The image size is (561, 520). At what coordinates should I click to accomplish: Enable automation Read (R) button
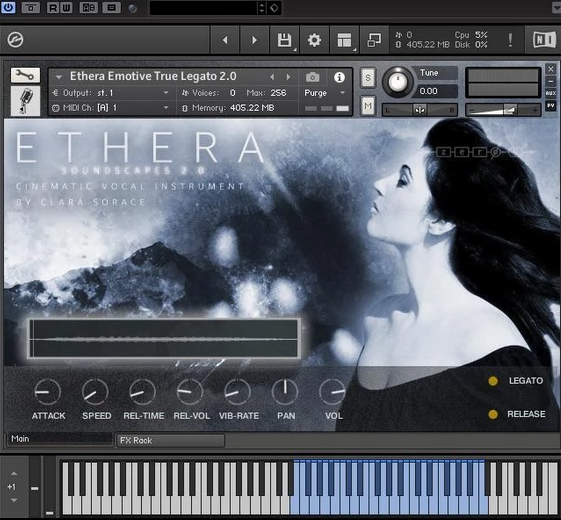click(53, 8)
